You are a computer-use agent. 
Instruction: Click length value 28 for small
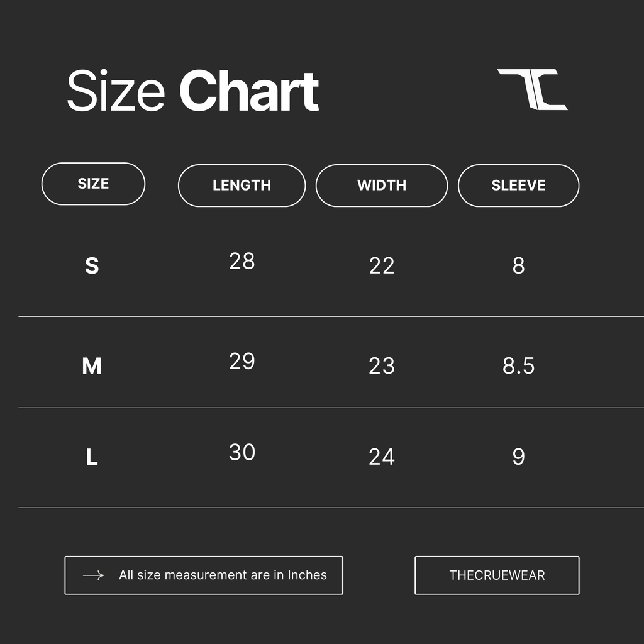click(x=242, y=261)
